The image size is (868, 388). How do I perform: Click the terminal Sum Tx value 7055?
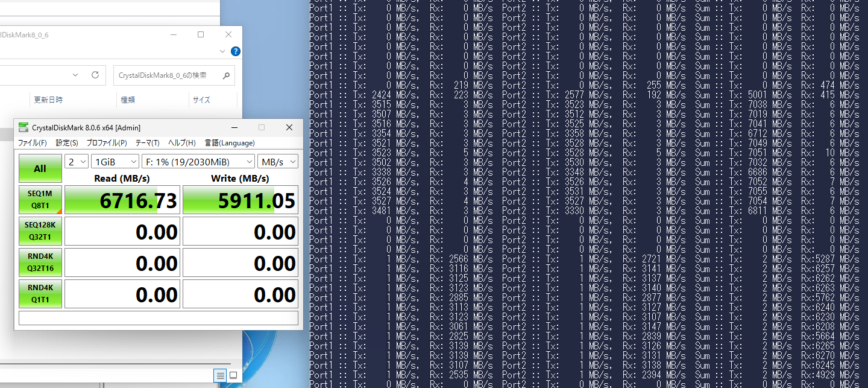[x=757, y=191]
